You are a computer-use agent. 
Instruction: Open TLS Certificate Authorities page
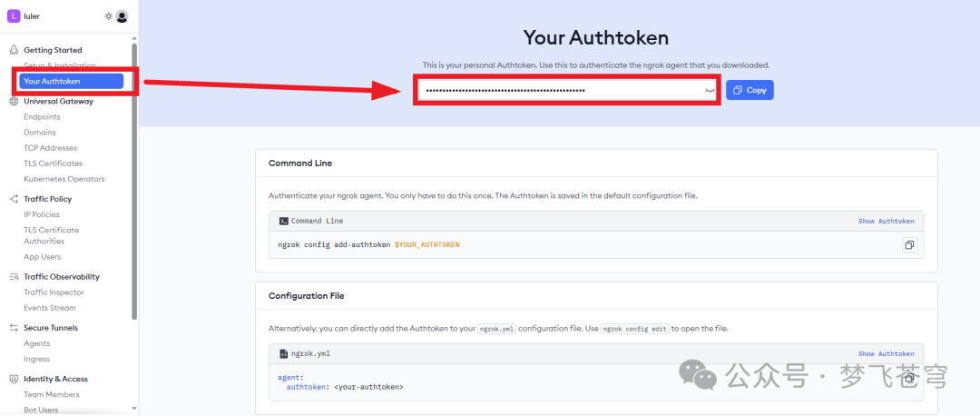[x=51, y=236]
